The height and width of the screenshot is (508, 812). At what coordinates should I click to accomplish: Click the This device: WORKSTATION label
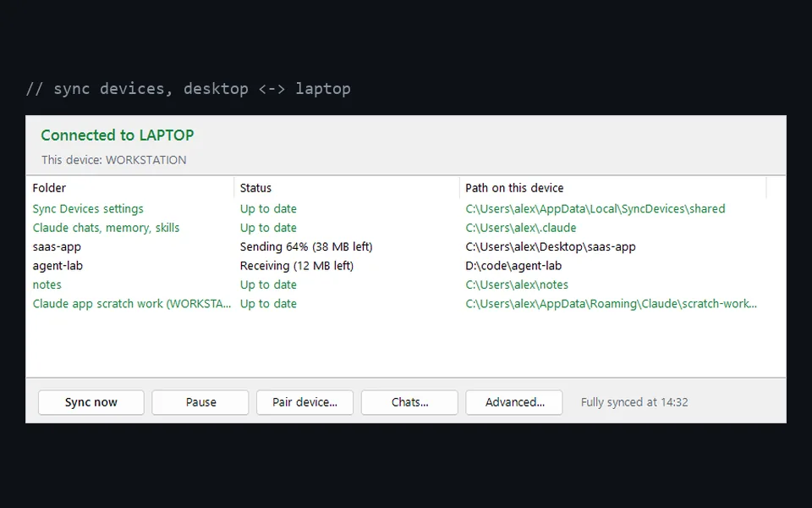[x=114, y=160]
